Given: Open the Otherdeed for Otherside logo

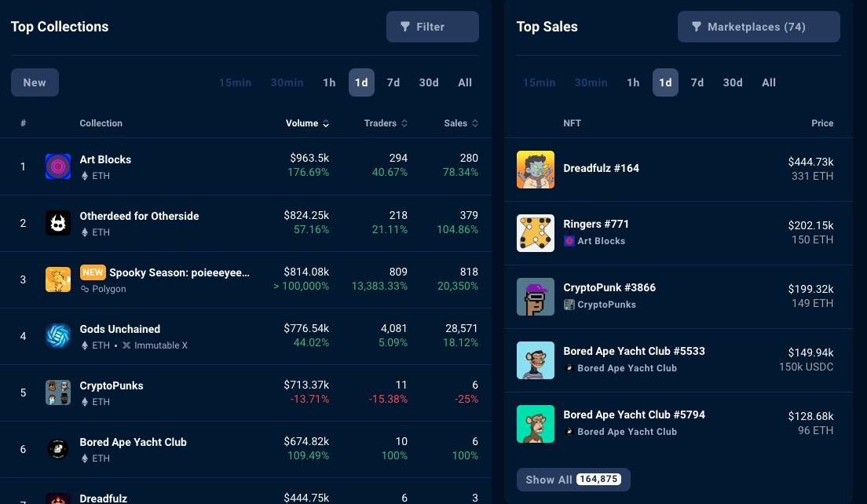Looking at the screenshot, I should 58,223.
